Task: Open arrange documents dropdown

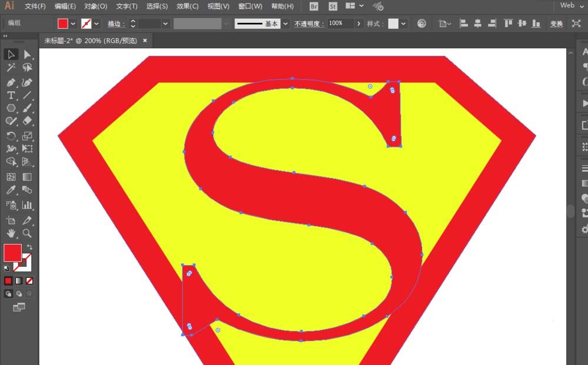Action: (353, 6)
